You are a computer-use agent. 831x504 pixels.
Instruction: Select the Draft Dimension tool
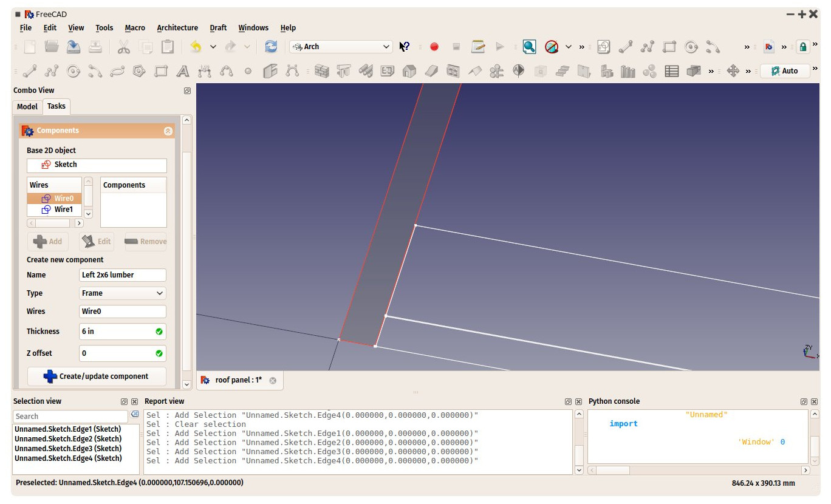pos(205,71)
